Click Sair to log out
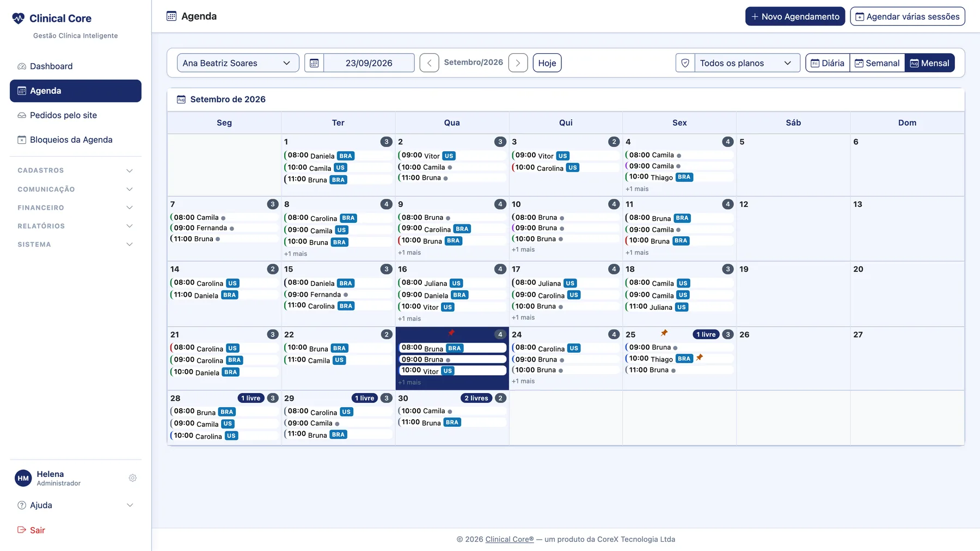The height and width of the screenshot is (551, 980). (x=31, y=530)
